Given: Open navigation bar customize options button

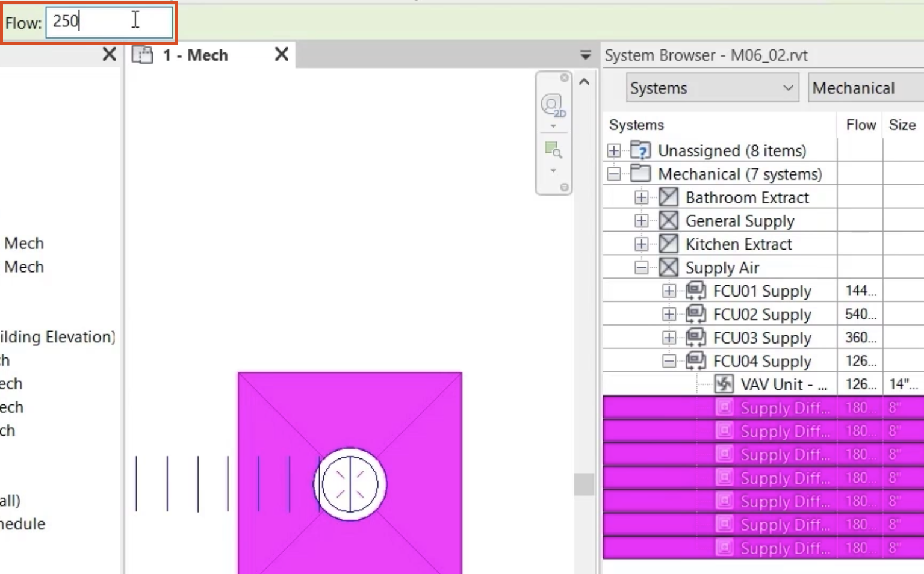Looking at the screenshot, I should click(564, 187).
